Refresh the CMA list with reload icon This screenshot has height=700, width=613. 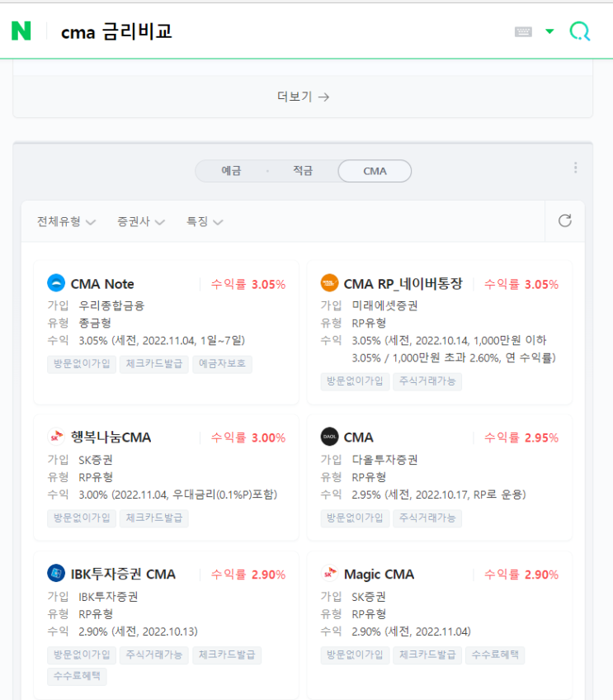(x=564, y=221)
